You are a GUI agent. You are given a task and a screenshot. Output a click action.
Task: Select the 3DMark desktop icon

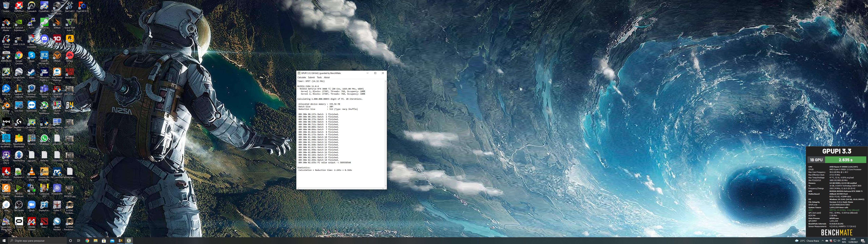[x=57, y=24]
